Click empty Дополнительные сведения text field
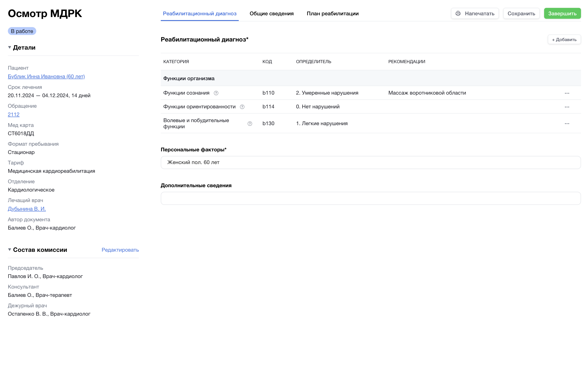 tap(370, 198)
